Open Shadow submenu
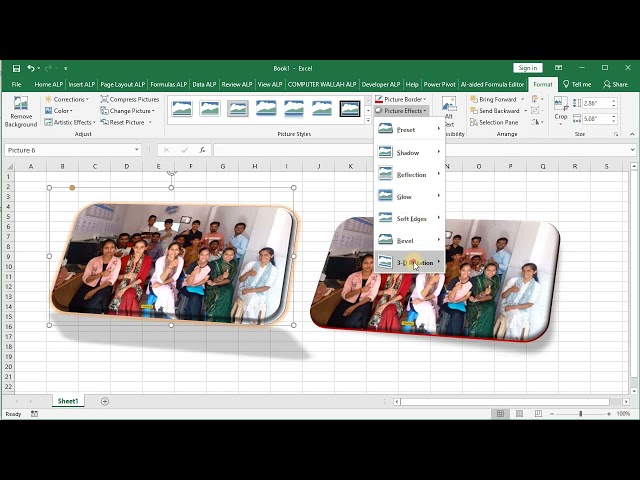This screenshot has width=640, height=480. coord(409,152)
